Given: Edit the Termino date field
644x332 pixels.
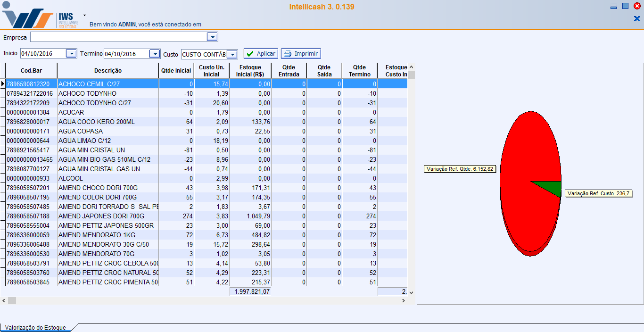Looking at the screenshot, I should 127,54.
